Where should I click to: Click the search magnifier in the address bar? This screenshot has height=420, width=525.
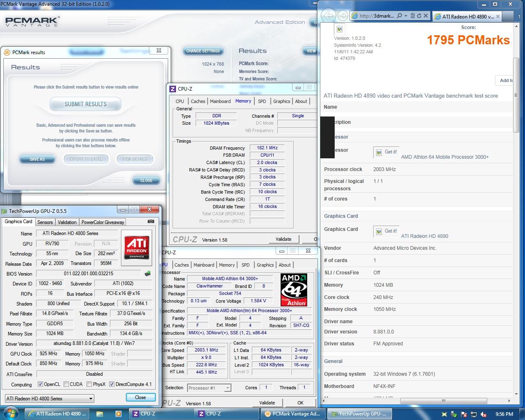click(399, 16)
